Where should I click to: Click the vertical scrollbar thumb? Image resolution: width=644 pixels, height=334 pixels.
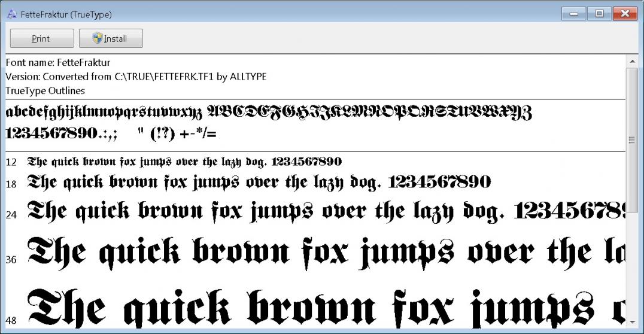632,139
